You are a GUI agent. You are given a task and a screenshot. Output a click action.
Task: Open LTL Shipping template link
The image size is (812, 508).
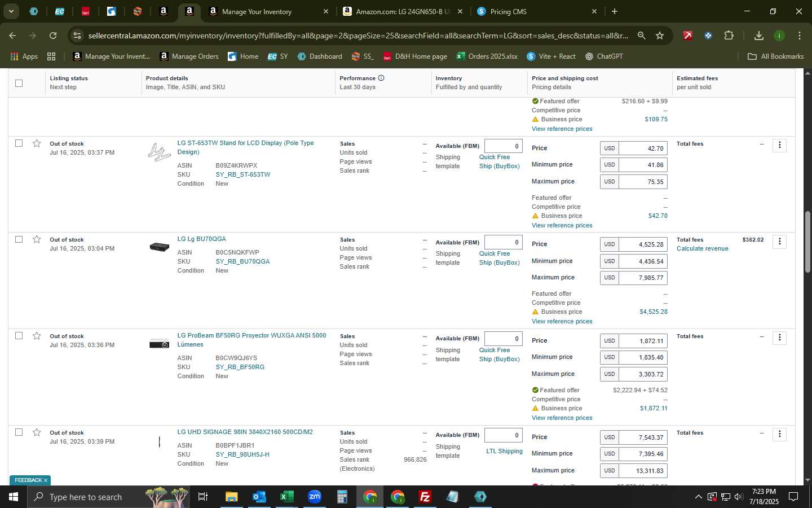(504, 451)
